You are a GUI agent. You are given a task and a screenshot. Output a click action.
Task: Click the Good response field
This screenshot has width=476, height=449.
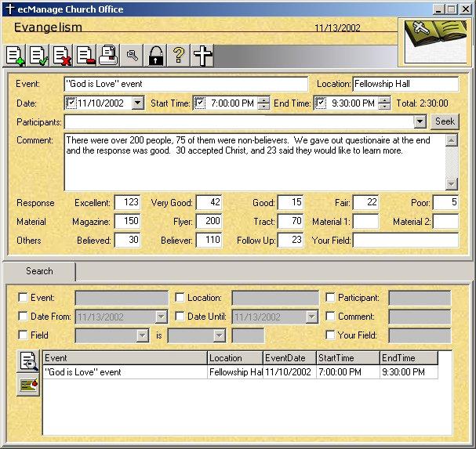click(x=291, y=202)
